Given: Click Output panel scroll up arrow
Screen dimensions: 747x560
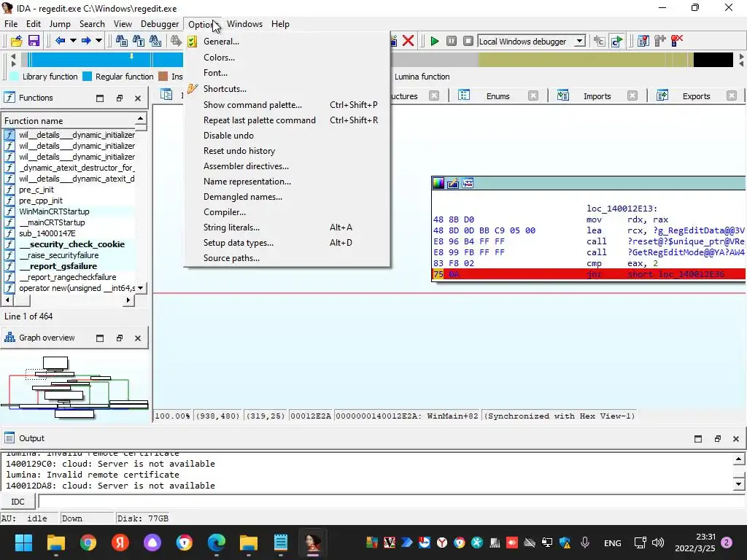Looking at the screenshot, I should coord(738,459).
